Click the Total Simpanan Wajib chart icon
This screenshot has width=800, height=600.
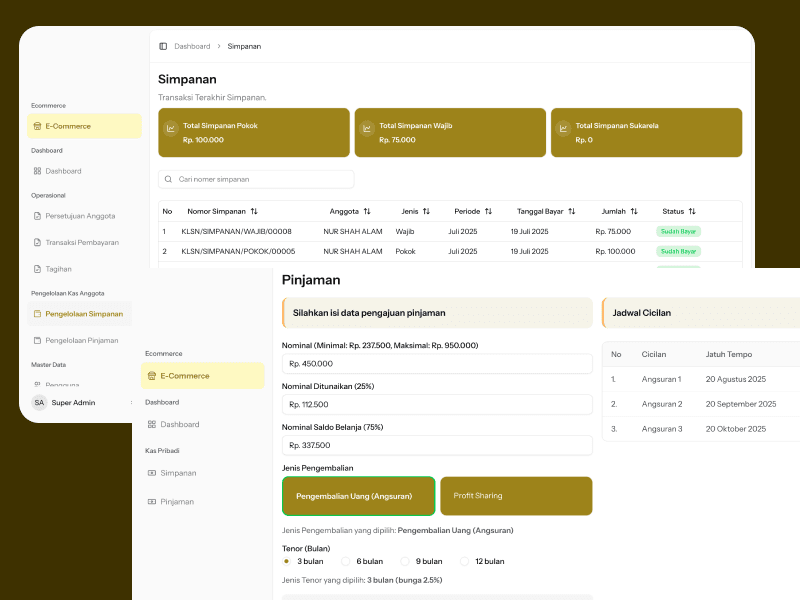(368, 128)
